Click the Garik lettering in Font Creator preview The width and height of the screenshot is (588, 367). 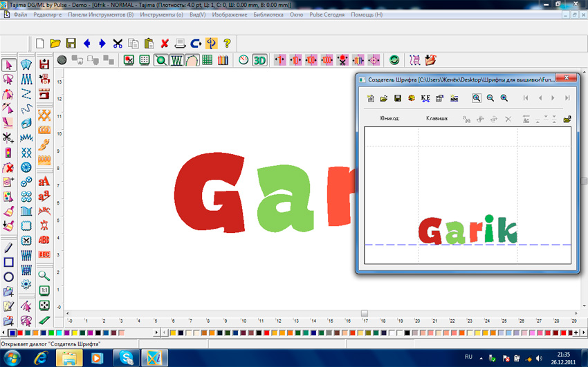tap(468, 231)
